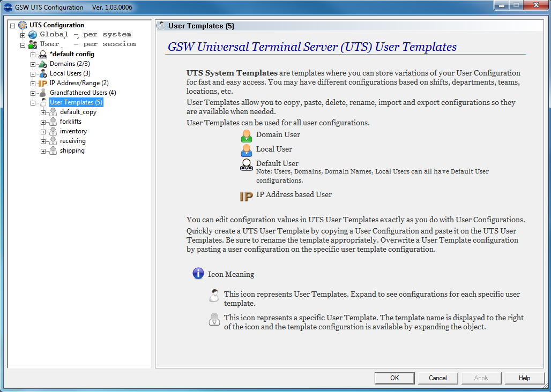This screenshot has height=392, width=551.
Task: Click the IP Address based User icon
Action: 247,197
